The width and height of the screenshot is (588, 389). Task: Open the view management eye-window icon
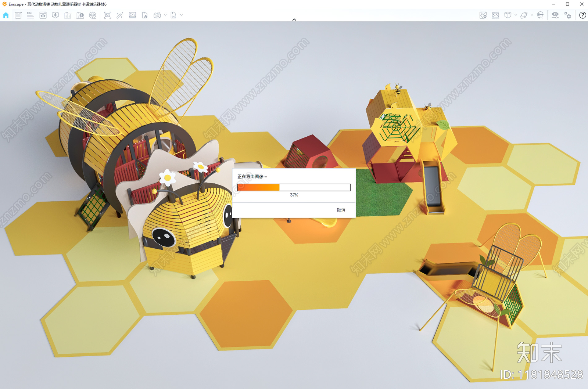43,15
